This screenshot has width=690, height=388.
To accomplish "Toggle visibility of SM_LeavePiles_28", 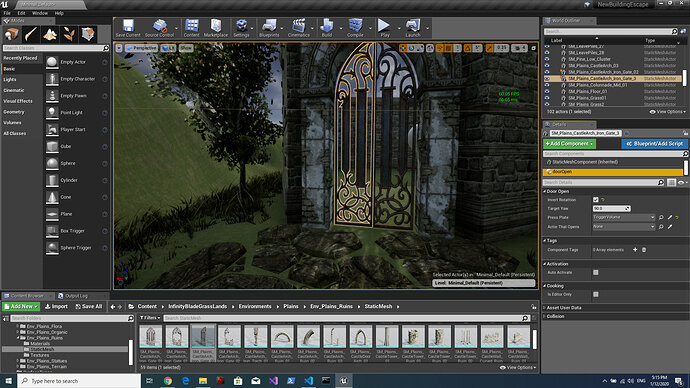I will point(547,52).
